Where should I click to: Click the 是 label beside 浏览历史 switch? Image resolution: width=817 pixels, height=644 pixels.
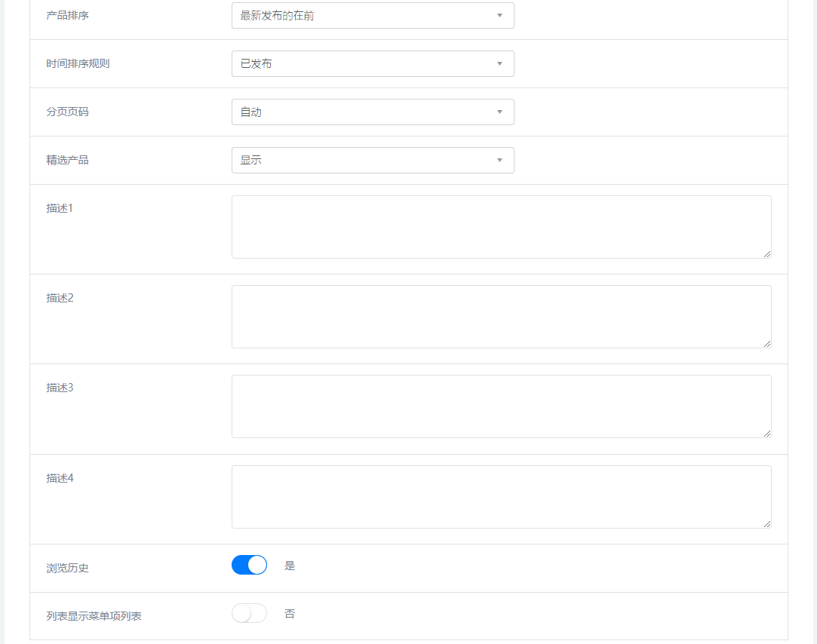pos(290,566)
